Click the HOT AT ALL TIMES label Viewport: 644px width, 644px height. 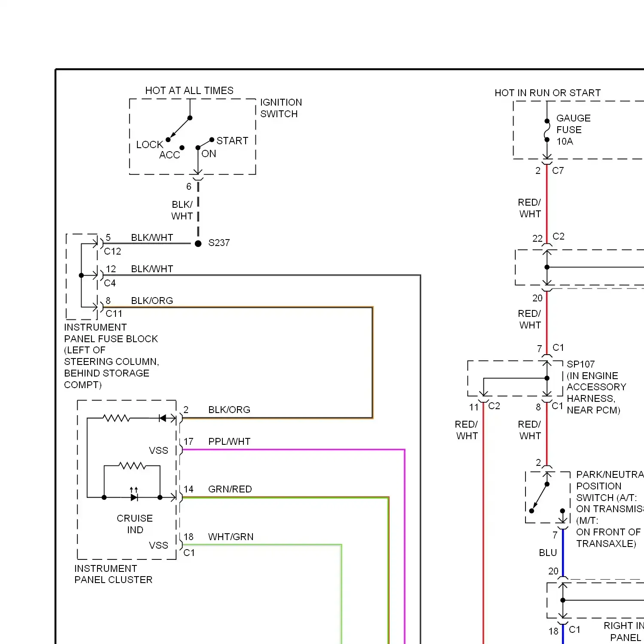[189, 91]
